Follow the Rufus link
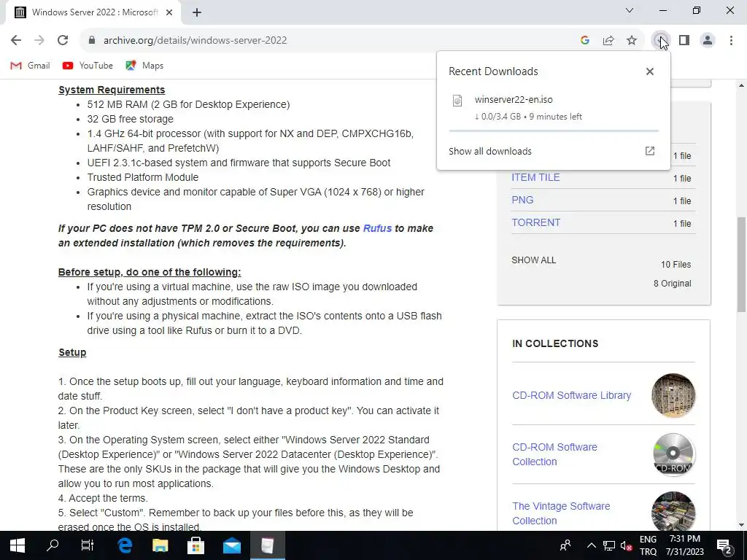This screenshot has width=747, height=560. click(377, 228)
